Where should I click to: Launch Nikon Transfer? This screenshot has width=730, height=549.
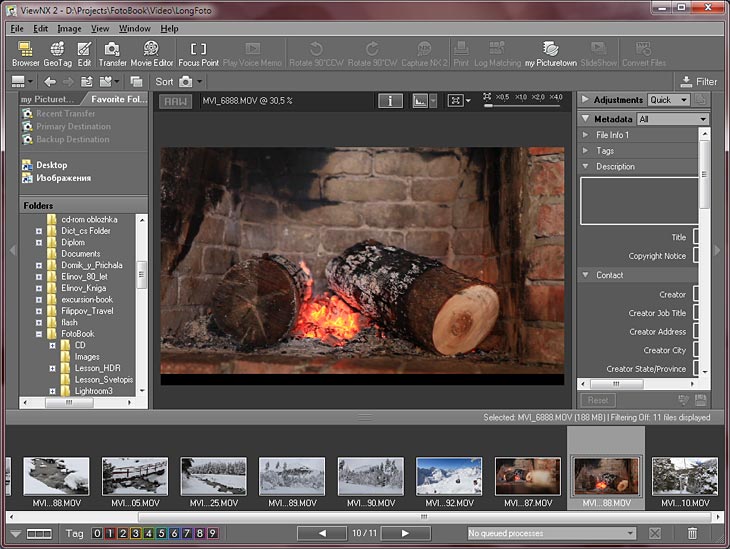[112, 54]
